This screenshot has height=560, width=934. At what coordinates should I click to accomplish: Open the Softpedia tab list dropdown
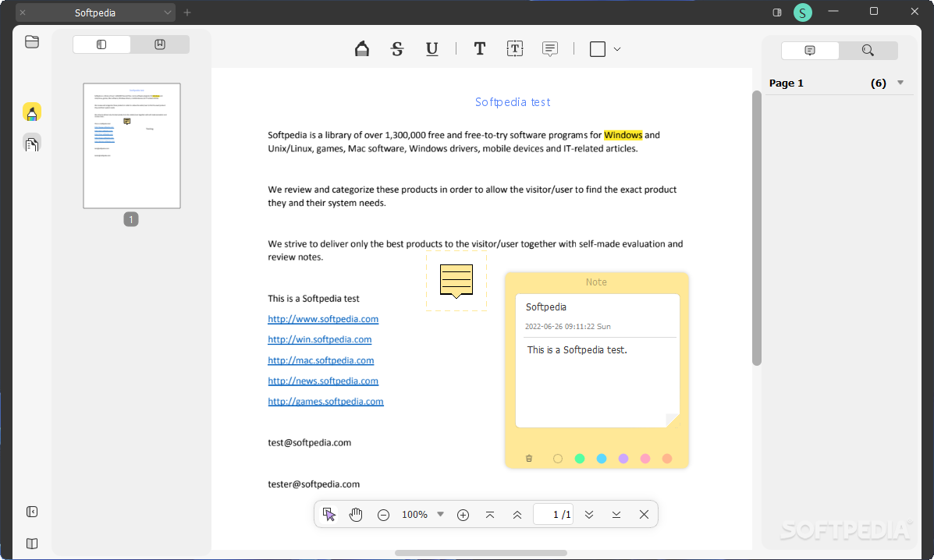pos(168,12)
